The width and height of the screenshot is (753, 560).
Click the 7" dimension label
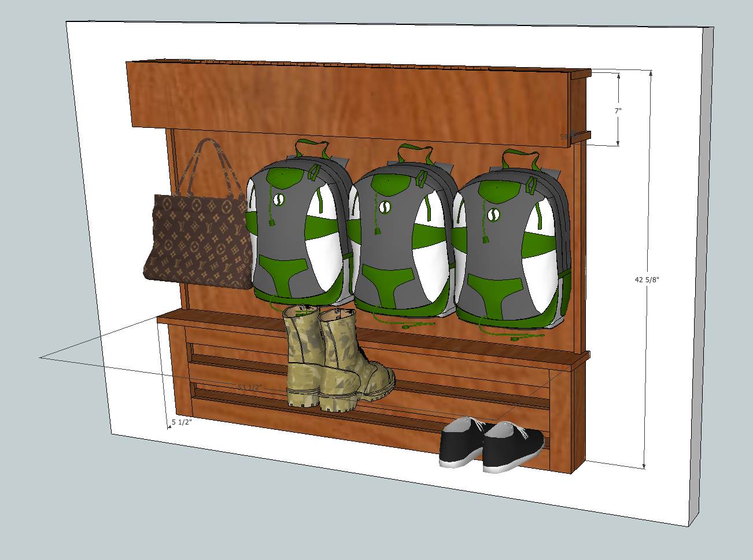[x=618, y=110]
